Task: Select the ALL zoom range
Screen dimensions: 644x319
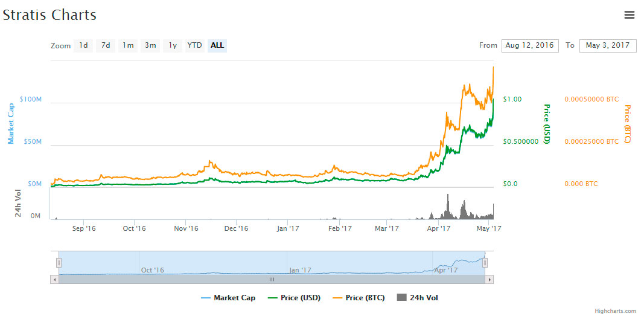Action: [x=217, y=46]
